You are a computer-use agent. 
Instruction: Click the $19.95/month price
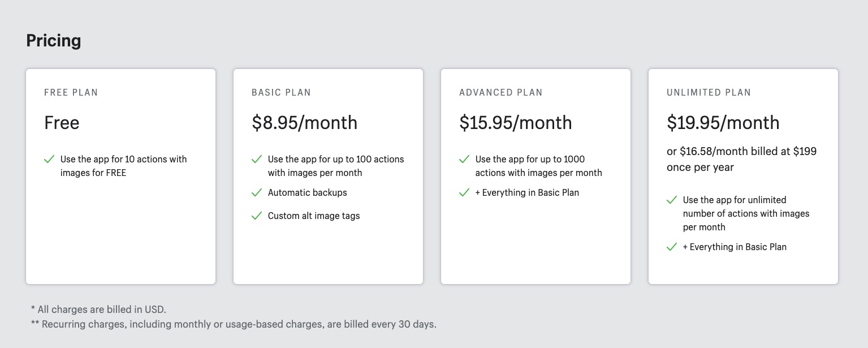click(723, 123)
